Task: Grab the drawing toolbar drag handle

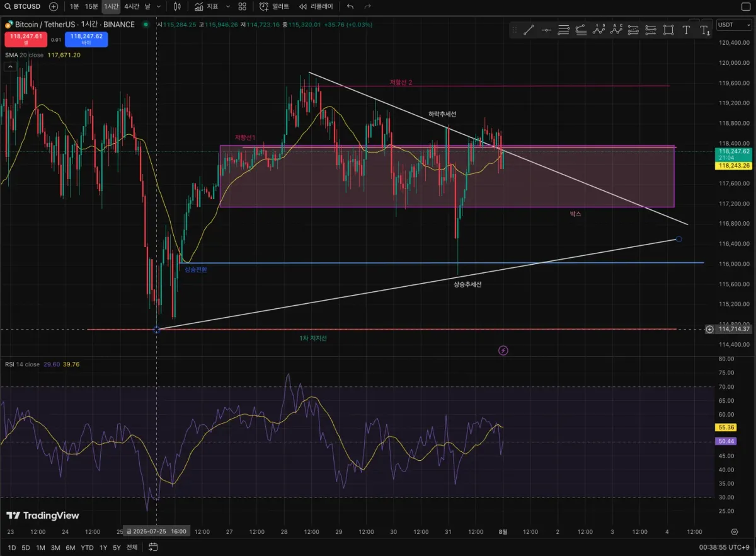Action: click(515, 30)
